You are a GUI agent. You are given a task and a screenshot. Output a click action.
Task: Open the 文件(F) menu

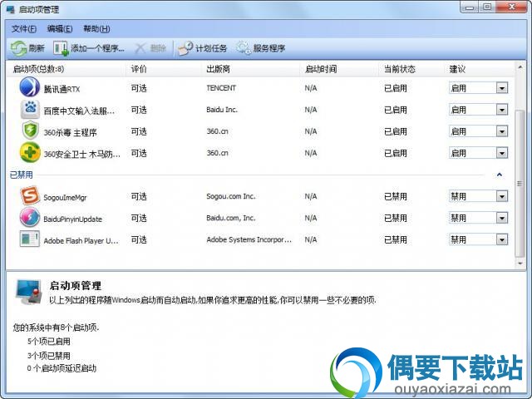(24, 29)
